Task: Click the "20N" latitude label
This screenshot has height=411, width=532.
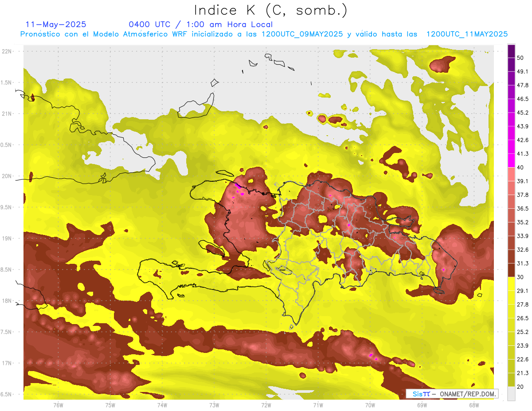Action: coord(7,176)
